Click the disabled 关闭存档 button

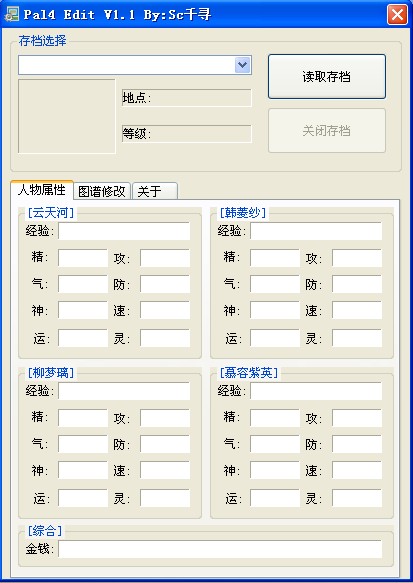point(327,131)
